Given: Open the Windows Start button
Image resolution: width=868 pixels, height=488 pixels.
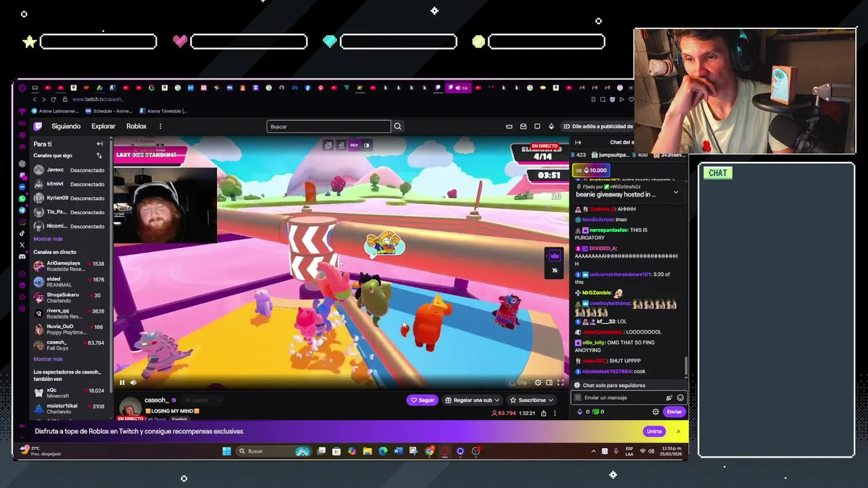Looking at the screenshot, I should tap(226, 451).
